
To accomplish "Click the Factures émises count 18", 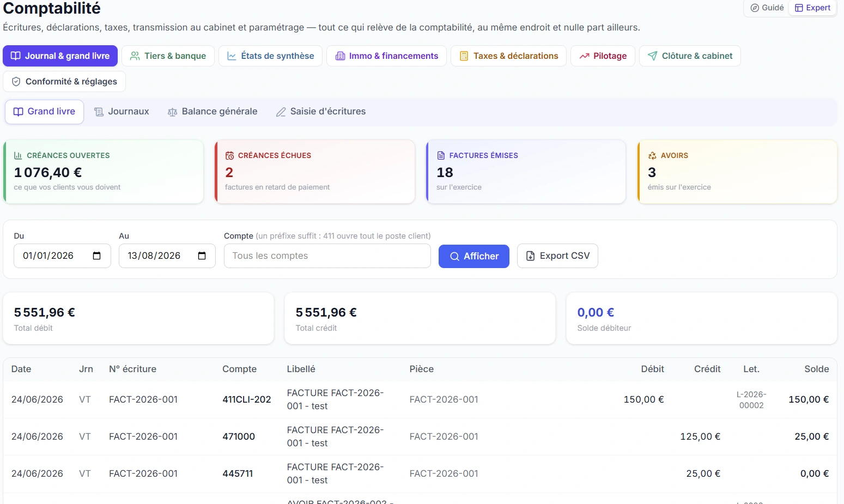I will pos(445,173).
